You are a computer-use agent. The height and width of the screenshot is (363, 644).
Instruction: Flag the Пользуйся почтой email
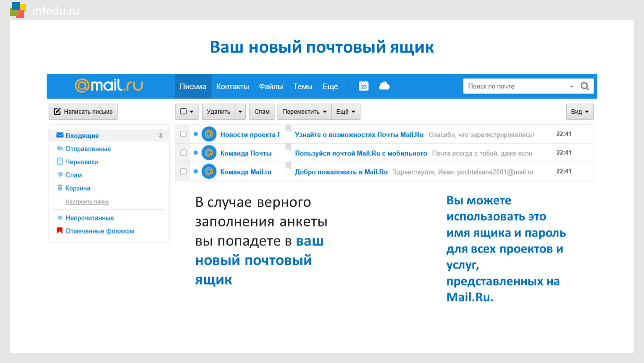coord(288,147)
